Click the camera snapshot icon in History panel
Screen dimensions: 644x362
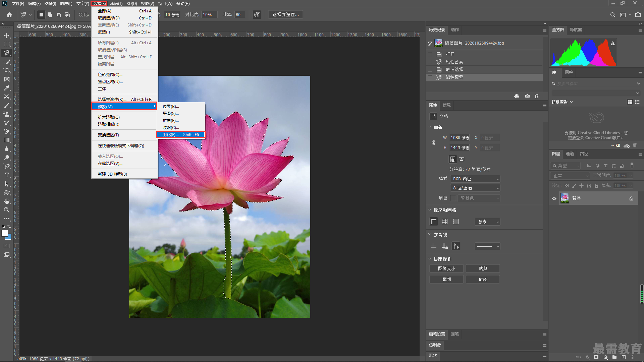point(527,96)
